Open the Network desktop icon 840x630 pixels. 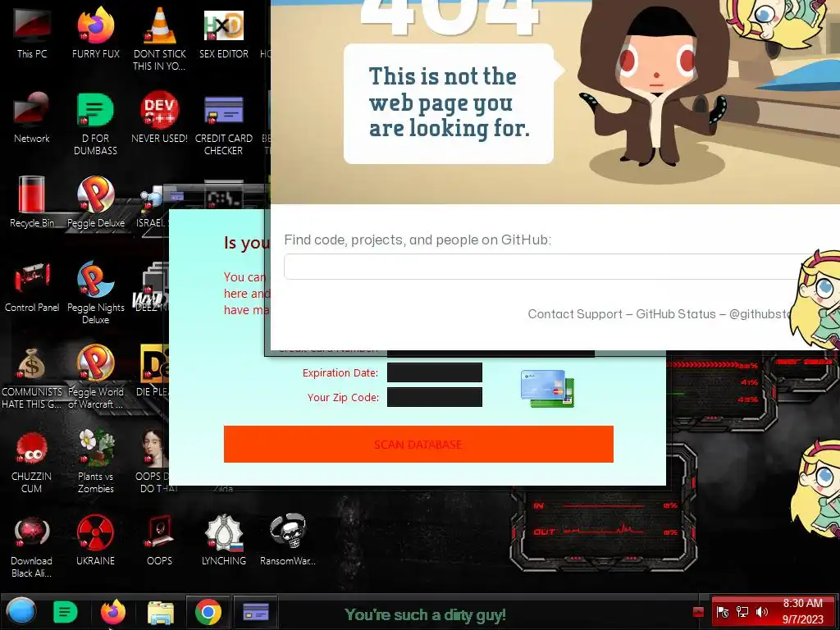[x=32, y=116]
